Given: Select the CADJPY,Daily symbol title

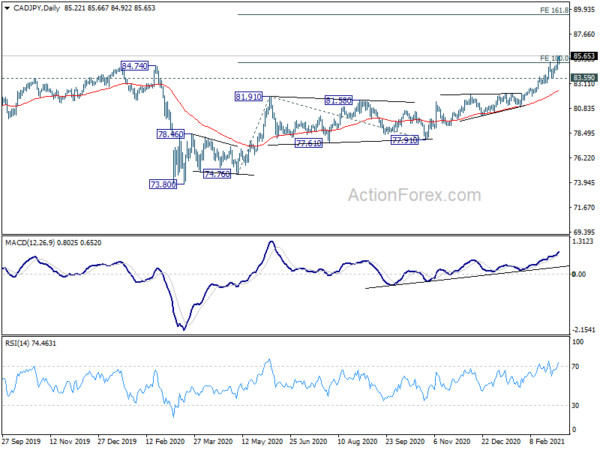Looking at the screenshot, I should [36, 8].
